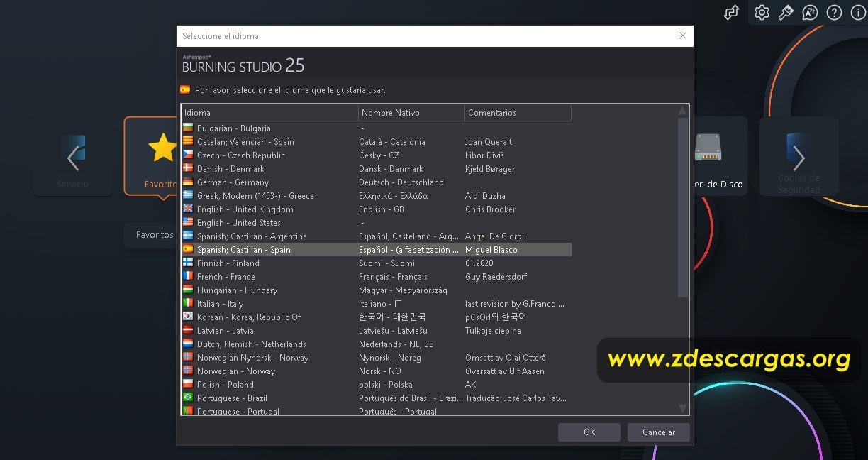Click native name Suomi - Suomi
Viewport: 868px width, 460px height.
point(387,263)
